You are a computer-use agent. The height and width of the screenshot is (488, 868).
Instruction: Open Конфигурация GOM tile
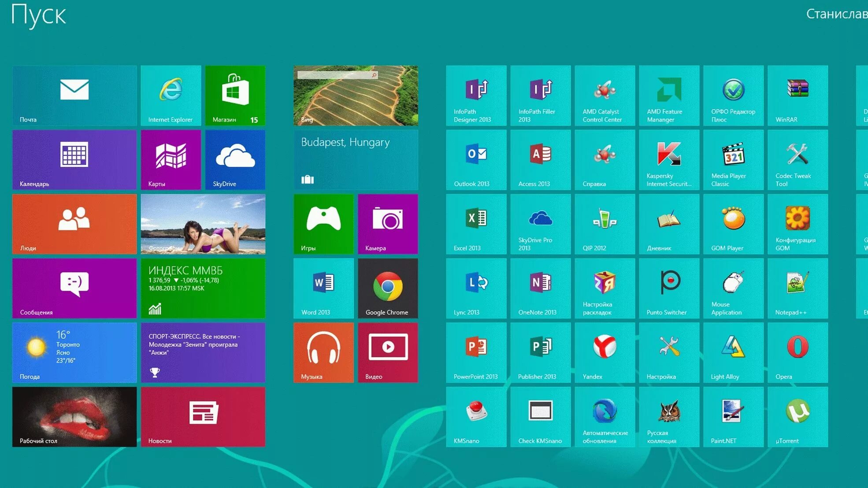pos(798,224)
